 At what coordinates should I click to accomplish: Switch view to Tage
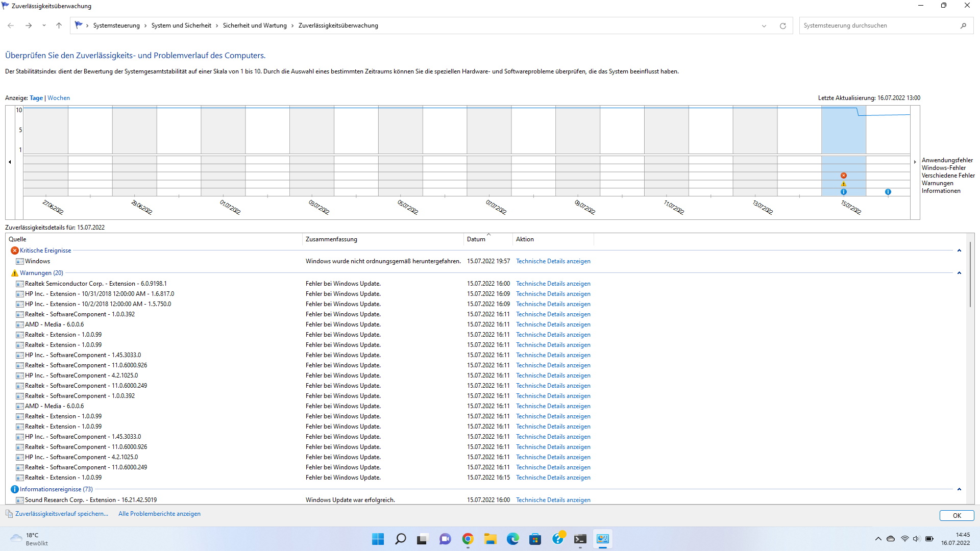36,98
